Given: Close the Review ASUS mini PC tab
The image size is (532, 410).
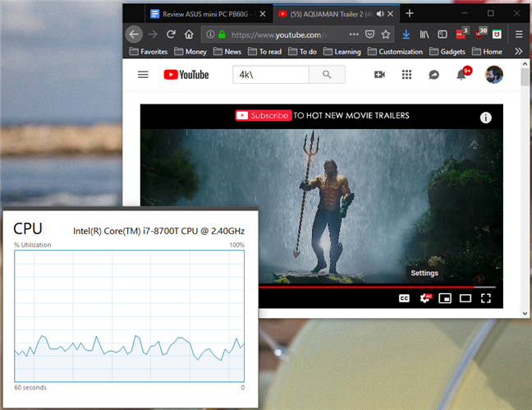Looking at the screenshot, I should click(x=263, y=14).
